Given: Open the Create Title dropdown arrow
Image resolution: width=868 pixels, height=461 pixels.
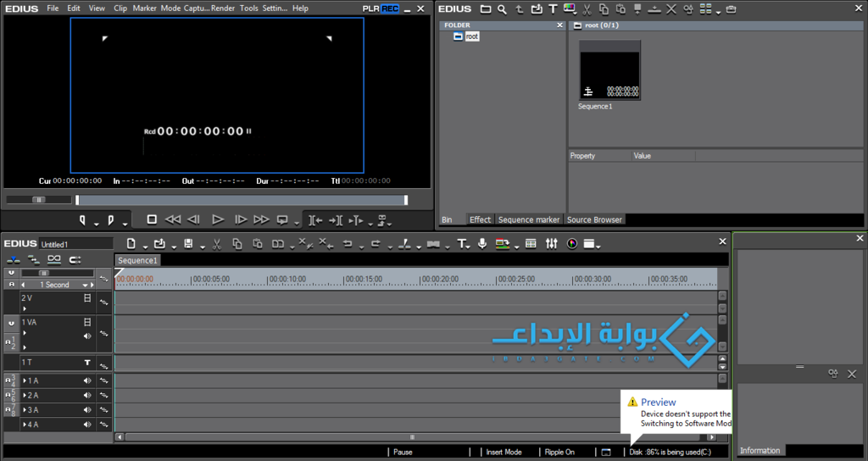Looking at the screenshot, I should tap(468, 247).
